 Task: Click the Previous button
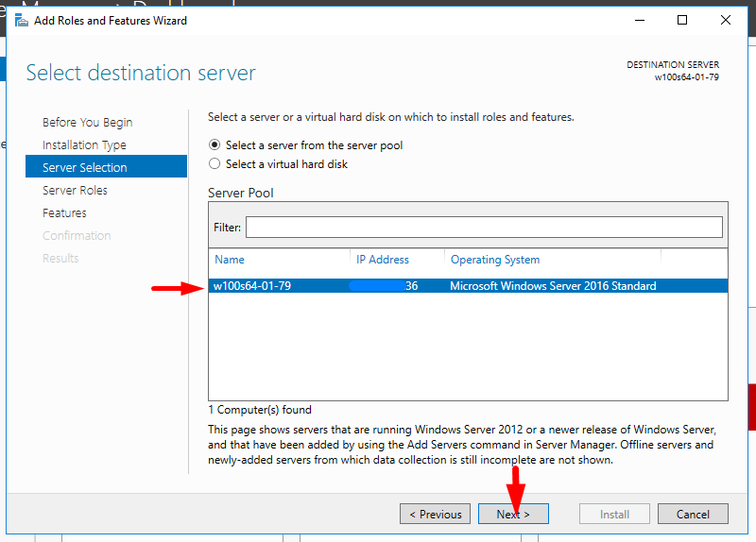[x=435, y=515]
